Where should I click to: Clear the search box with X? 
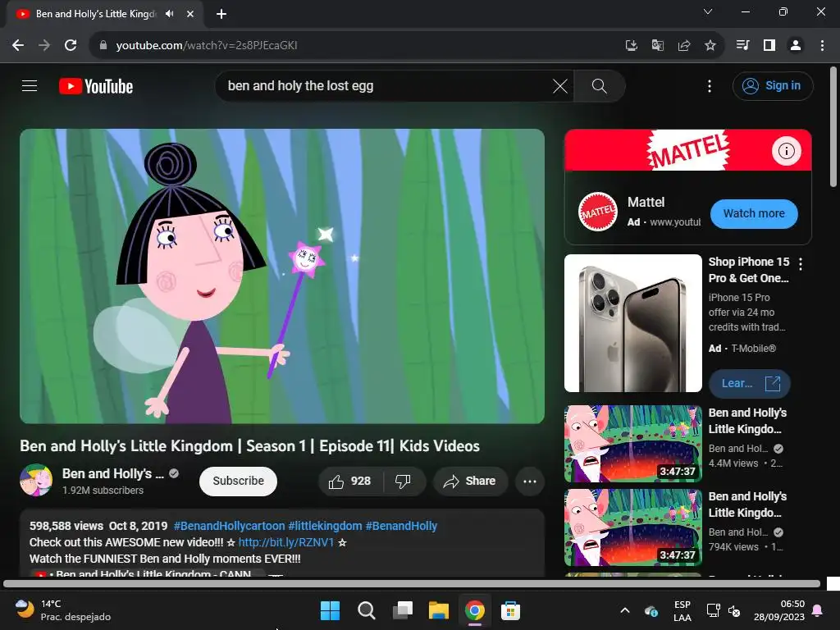(559, 85)
